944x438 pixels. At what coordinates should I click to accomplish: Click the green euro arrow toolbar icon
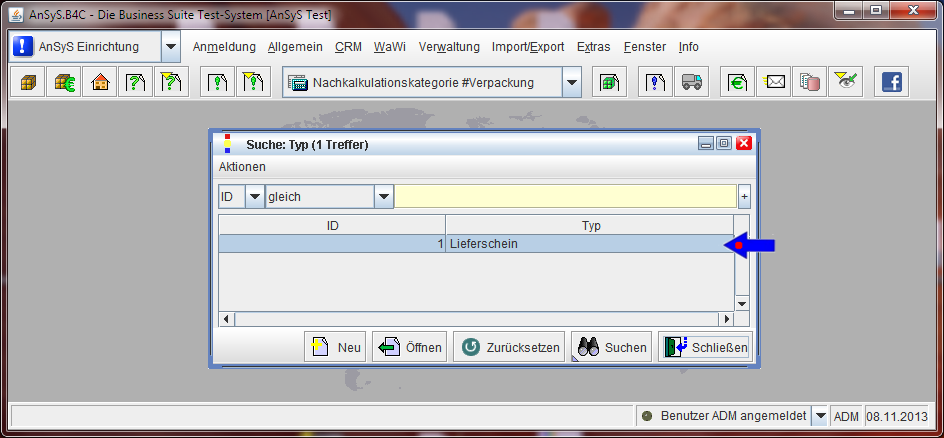(738, 83)
